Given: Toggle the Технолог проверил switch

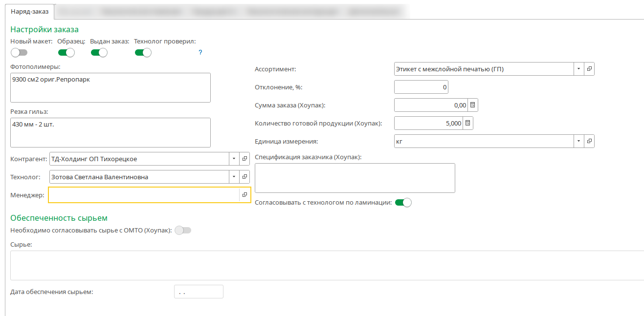Looking at the screenshot, I should [x=143, y=52].
